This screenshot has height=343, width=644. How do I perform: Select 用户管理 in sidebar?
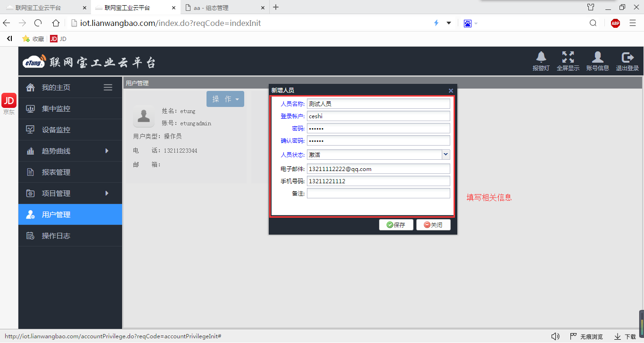(x=70, y=214)
